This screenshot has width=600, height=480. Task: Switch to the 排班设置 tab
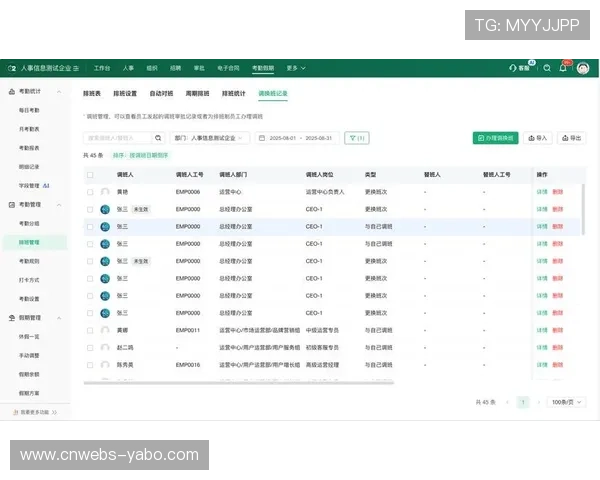coord(125,93)
